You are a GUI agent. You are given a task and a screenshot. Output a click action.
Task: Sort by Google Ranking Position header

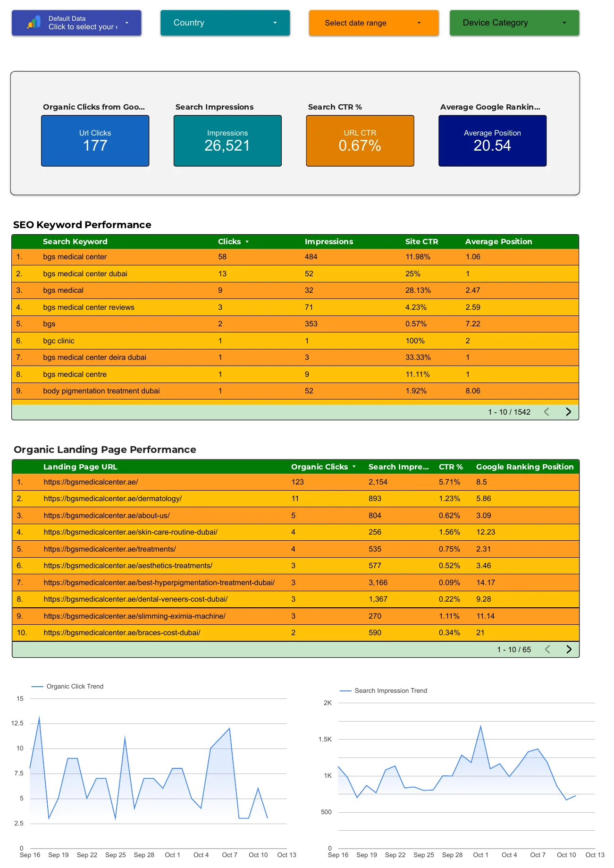(x=525, y=467)
